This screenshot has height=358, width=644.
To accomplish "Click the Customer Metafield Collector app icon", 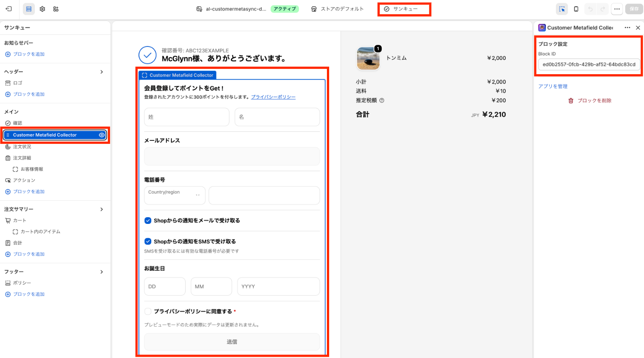I will point(542,28).
